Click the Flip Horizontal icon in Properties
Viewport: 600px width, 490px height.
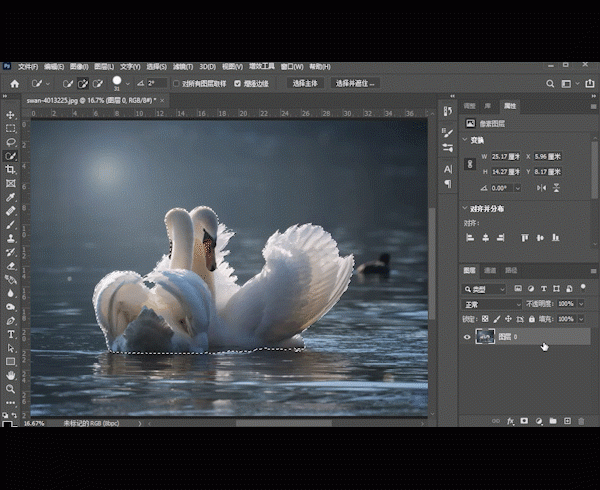click(x=541, y=188)
